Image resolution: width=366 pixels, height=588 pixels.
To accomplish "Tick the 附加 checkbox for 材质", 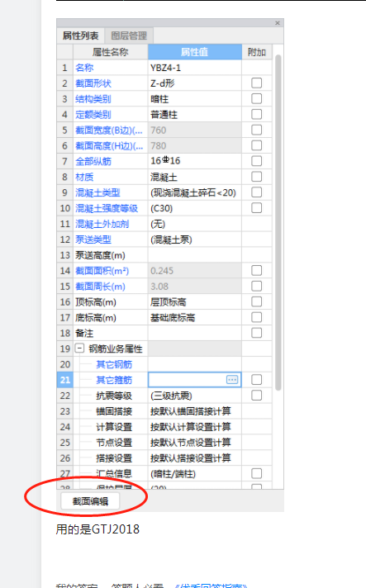I will coord(256,177).
